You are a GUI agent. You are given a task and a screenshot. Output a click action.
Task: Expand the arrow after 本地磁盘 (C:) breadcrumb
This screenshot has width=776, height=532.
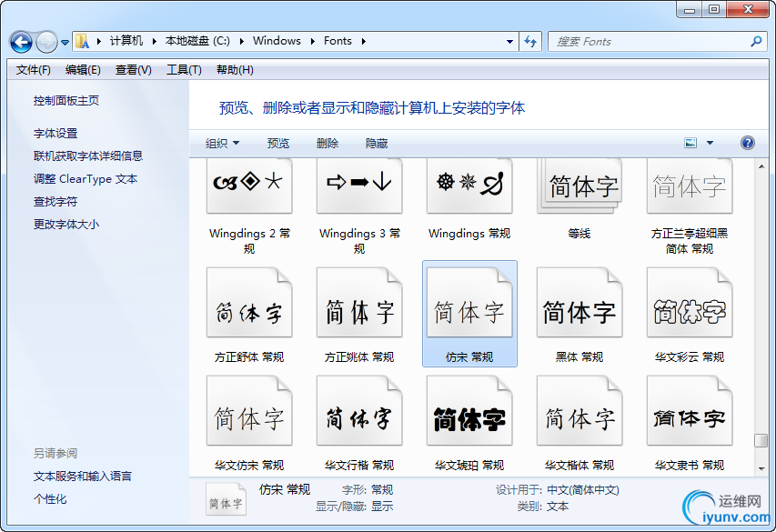[x=241, y=42]
